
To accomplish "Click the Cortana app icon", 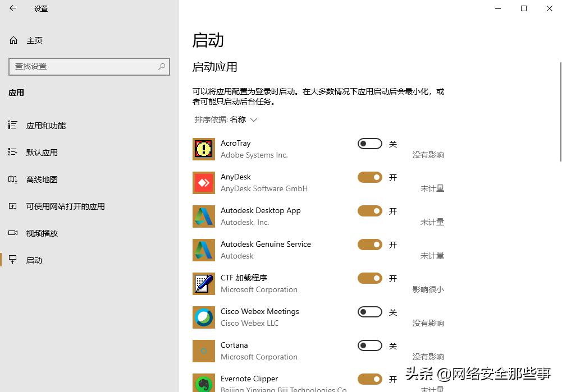I will pos(203,351).
